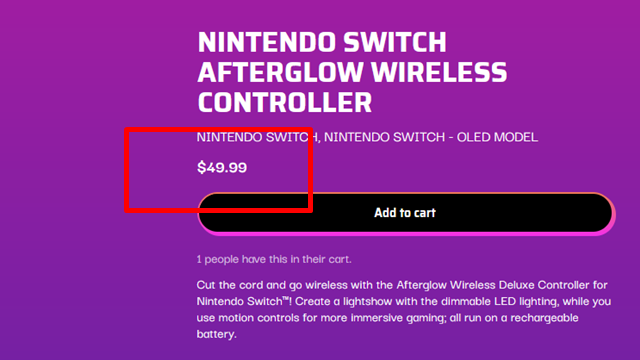Click 'Cut the cord' in the description
Viewport: 640px width, 360px height.
pos(230,285)
